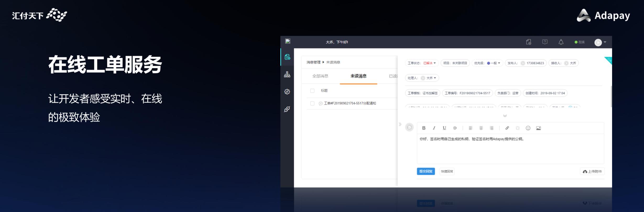Center align reply text
The width and height of the screenshot is (644, 212).
[481, 128]
